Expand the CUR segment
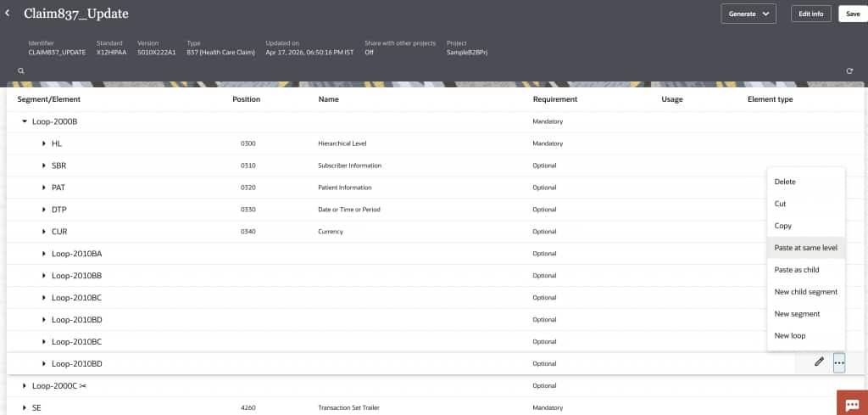868x415 pixels. [44, 232]
